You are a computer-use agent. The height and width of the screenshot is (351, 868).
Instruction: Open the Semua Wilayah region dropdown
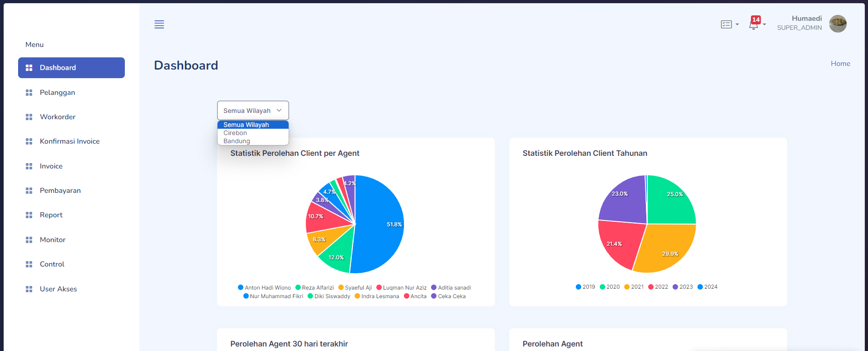click(253, 111)
